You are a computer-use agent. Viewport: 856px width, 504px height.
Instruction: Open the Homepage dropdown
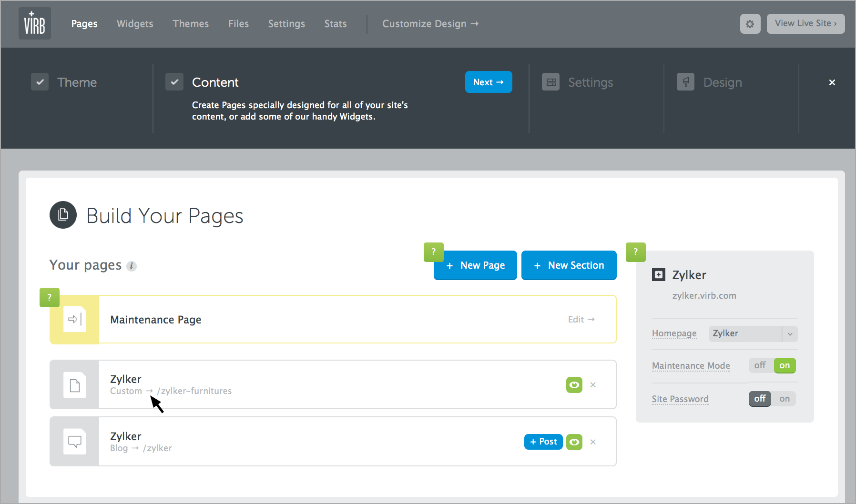click(x=753, y=333)
